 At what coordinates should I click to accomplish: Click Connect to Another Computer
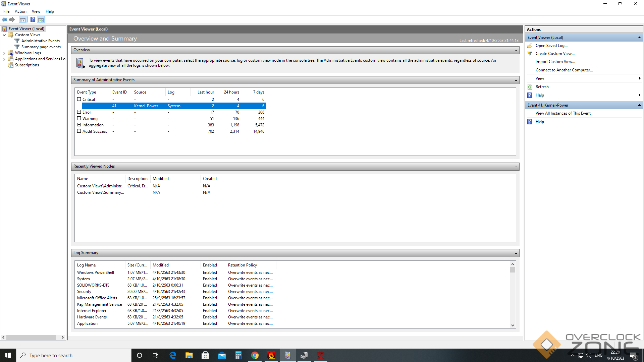pyautogui.click(x=564, y=70)
